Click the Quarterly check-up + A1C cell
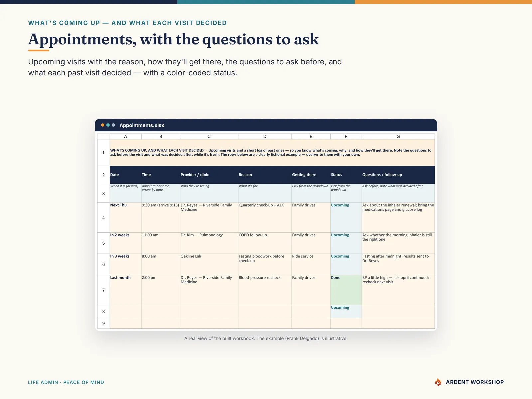This screenshot has width=532, height=399. (265, 217)
